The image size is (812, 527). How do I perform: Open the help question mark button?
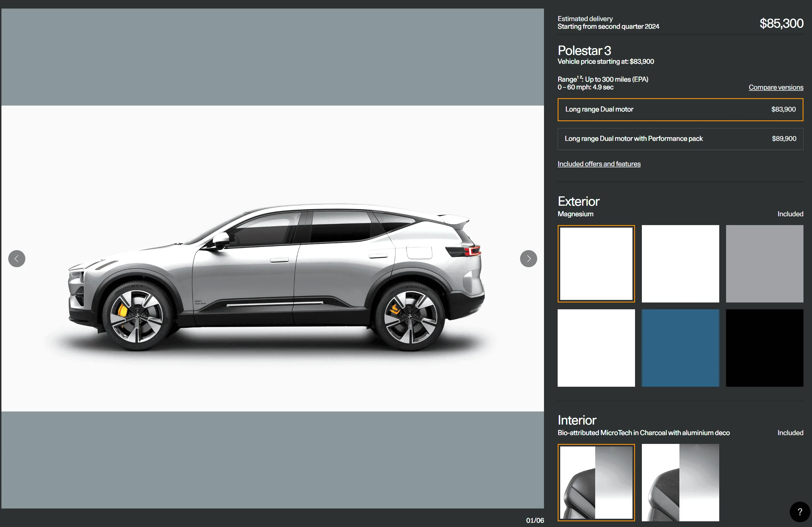pyautogui.click(x=799, y=511)
